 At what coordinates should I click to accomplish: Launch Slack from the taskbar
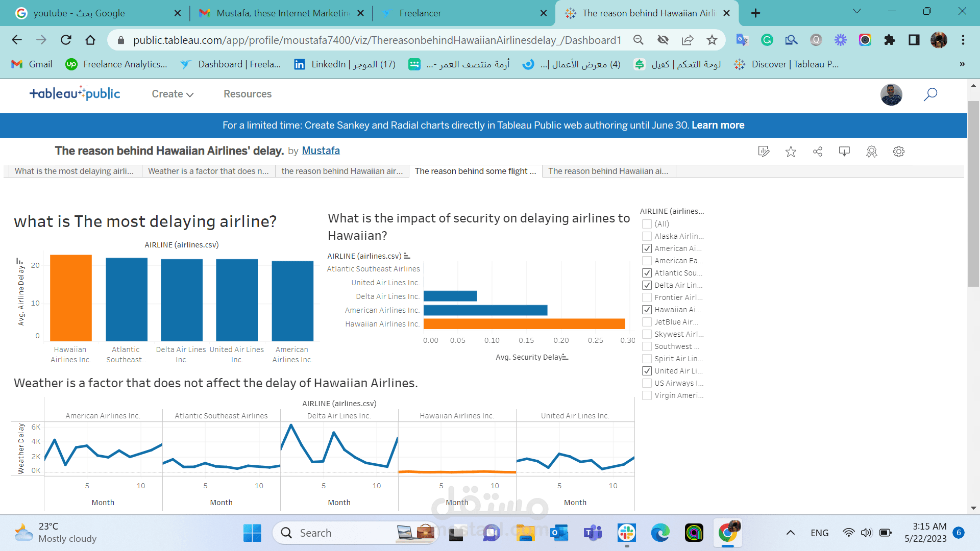(x=626, y=533)
